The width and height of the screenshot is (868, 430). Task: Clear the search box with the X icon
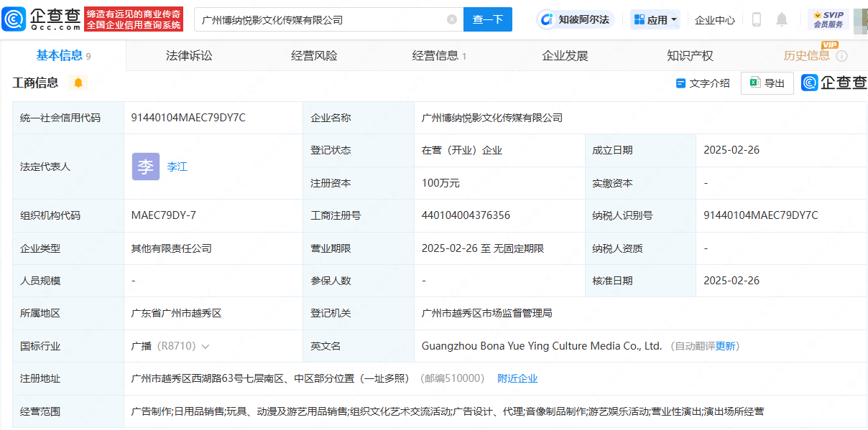point(452,19)
